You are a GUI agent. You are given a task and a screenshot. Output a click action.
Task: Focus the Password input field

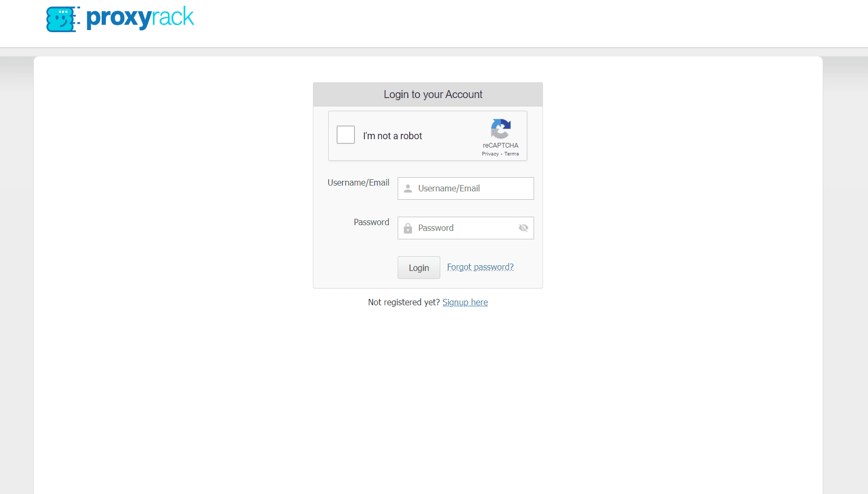click(463, 228)
